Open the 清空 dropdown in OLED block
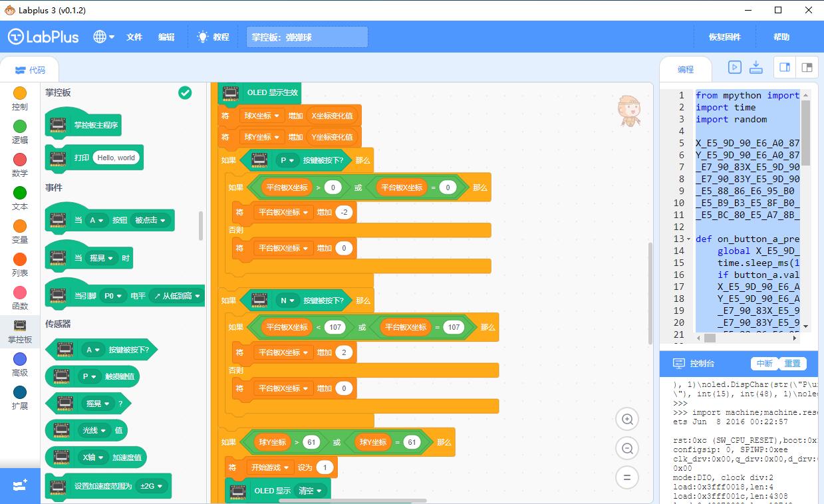The image size is (824, 504). [311, 491]
